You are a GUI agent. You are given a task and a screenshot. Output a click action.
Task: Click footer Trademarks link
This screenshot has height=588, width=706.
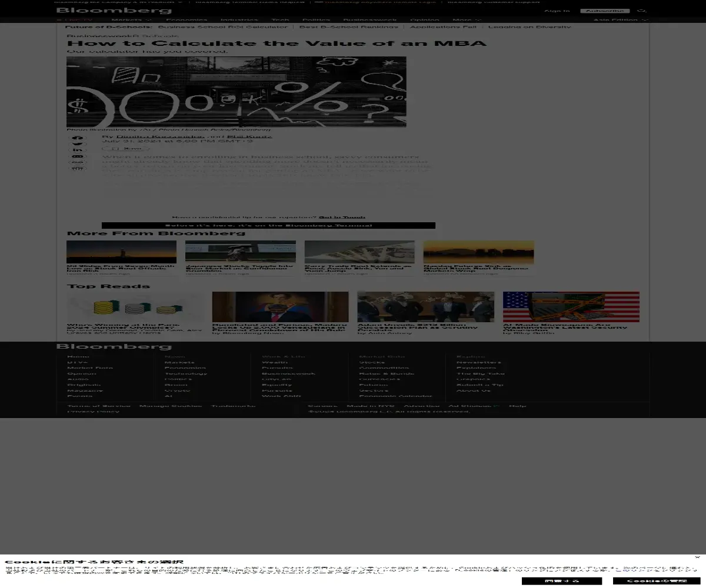click(x=234, y=406)
